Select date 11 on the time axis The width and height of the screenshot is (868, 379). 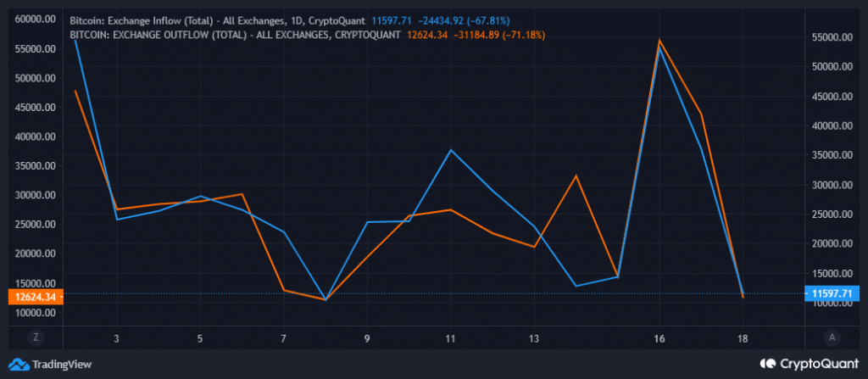point(451,337)
